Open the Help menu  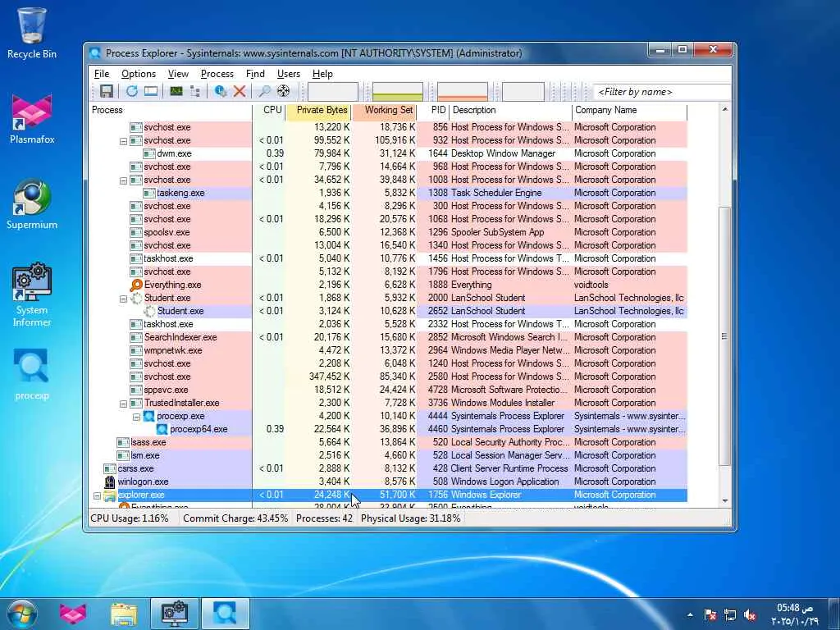[x=322, y=74]
